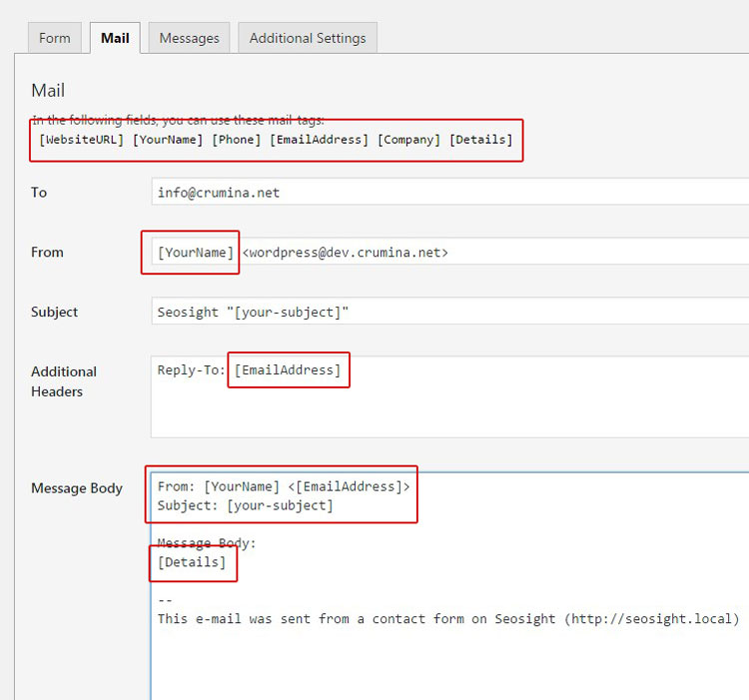Click [Details] inside the Message Body

click(x=192, y=563)
